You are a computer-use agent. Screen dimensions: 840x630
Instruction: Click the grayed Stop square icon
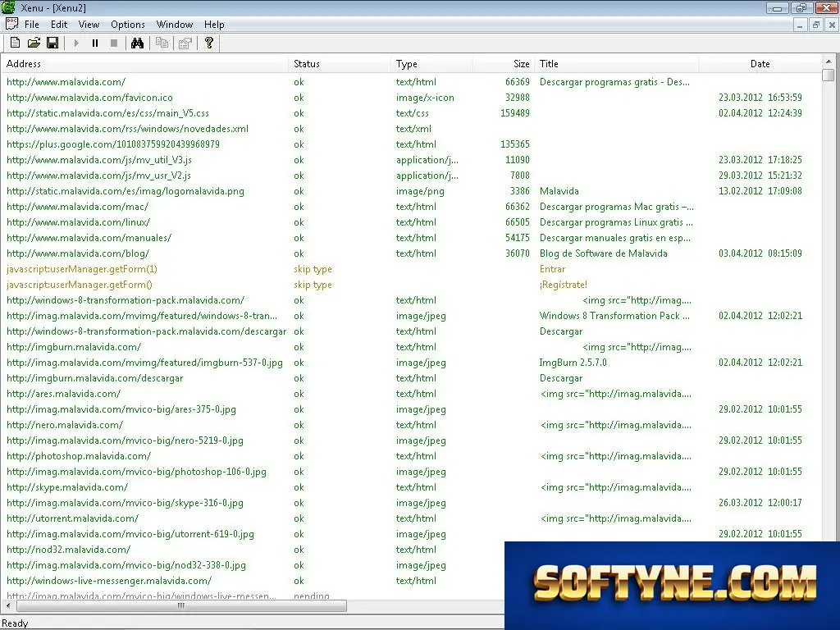[x=113, y=43]
